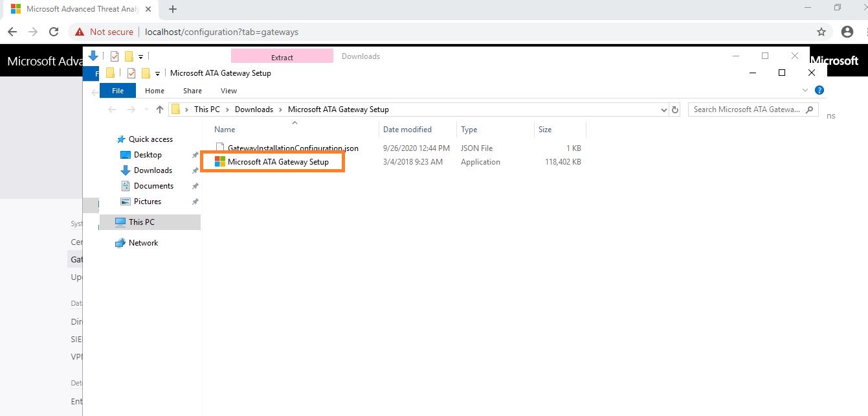
Task: Click the Desktop folder icon in sidebar
Action: pyautogui.click(x=126, y=155)
